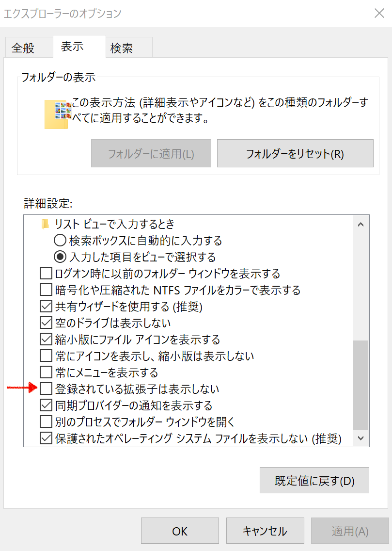Uncheck 保護されたオペレーティング システム ファイルを表示しない

46,438
